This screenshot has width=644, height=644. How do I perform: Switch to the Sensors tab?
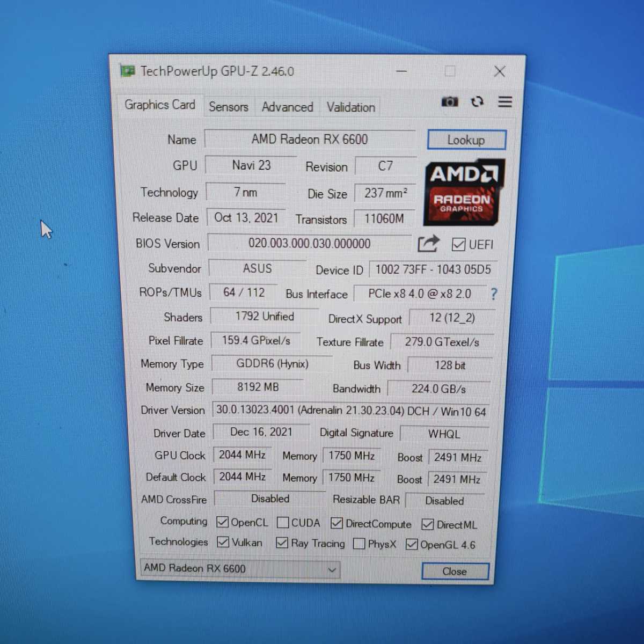[229, 107]
